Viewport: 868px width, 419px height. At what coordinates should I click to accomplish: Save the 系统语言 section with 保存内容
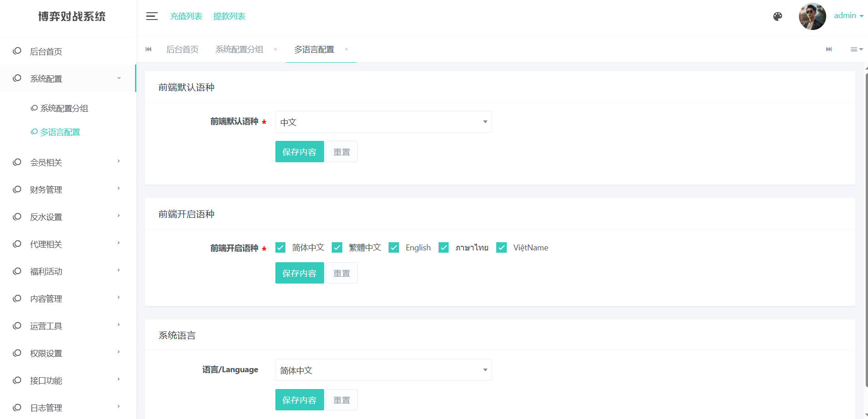pyautogui.click(x=299, y=399)
